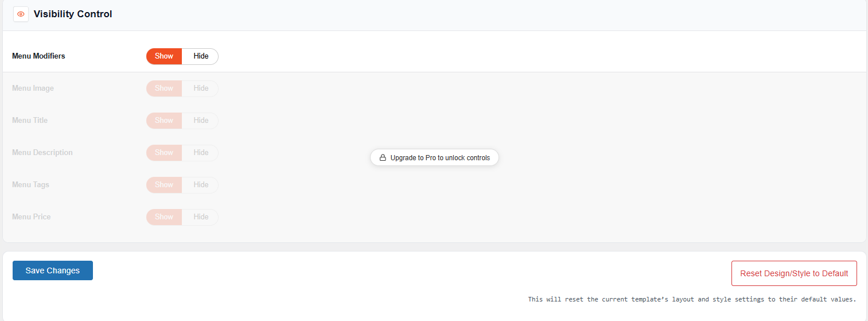Select Hide for Menu Description

pos(201,153)
